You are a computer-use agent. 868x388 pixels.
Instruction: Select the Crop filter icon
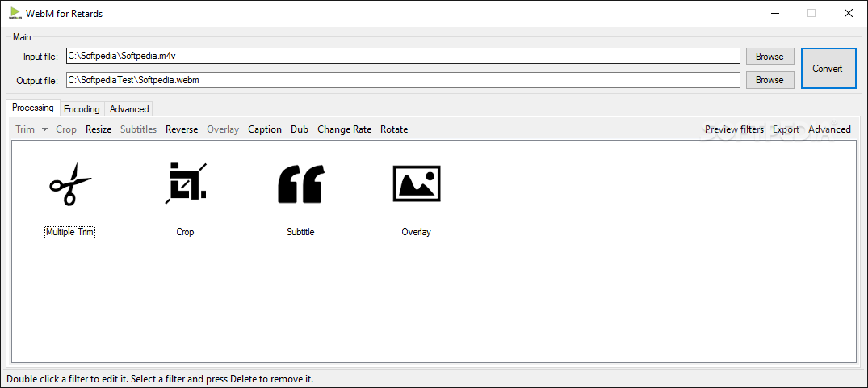(x=186, y=183)
